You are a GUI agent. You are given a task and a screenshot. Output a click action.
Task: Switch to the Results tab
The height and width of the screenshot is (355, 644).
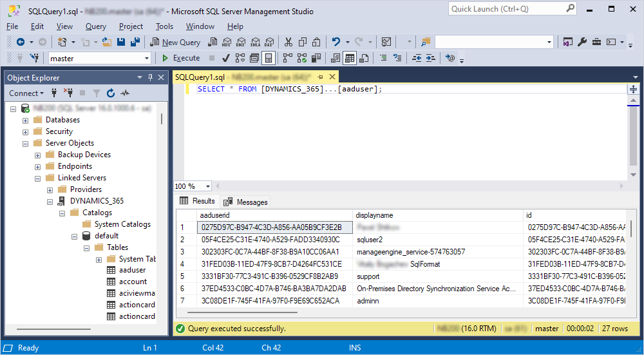(x=198, y=201)
